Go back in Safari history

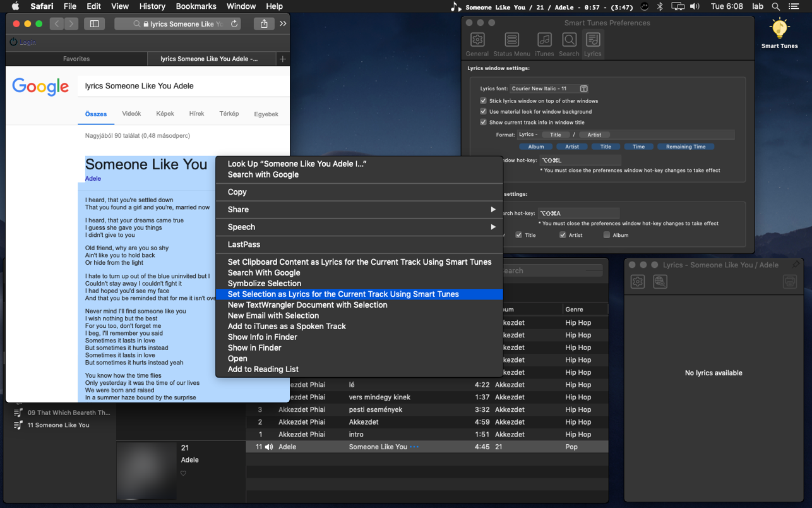coord(57,23)
